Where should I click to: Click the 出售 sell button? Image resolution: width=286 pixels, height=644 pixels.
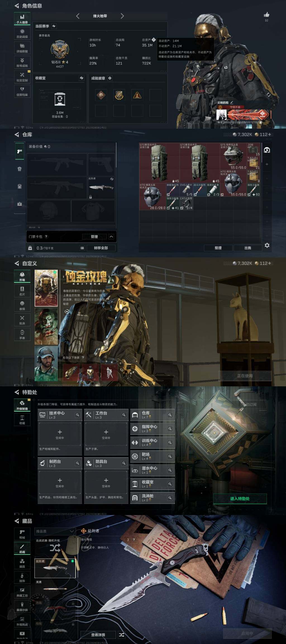point(248,248)
